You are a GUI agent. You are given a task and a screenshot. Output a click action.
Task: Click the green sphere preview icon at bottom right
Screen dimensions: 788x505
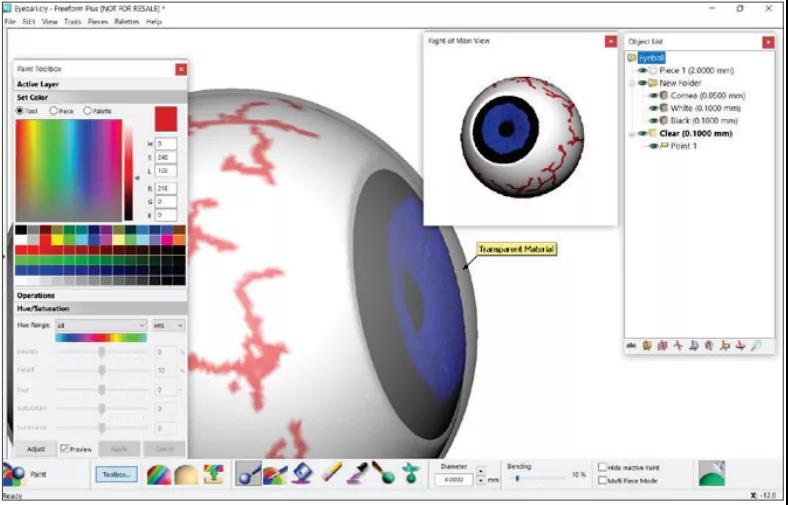click(x=712, y=473)
